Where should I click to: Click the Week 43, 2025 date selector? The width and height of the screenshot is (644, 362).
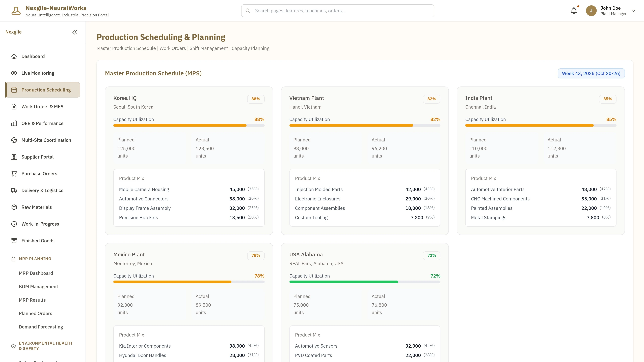(x=591, y=73)
